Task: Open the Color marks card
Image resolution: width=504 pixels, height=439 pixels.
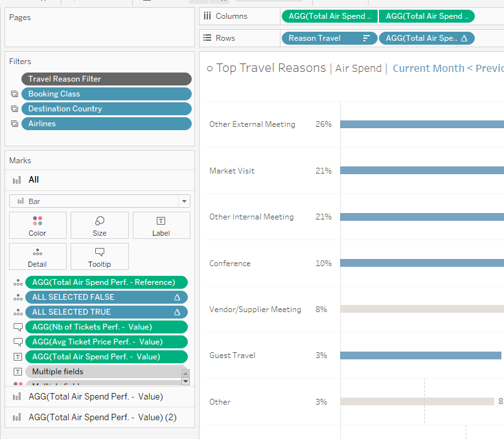Action: [38, 225]
